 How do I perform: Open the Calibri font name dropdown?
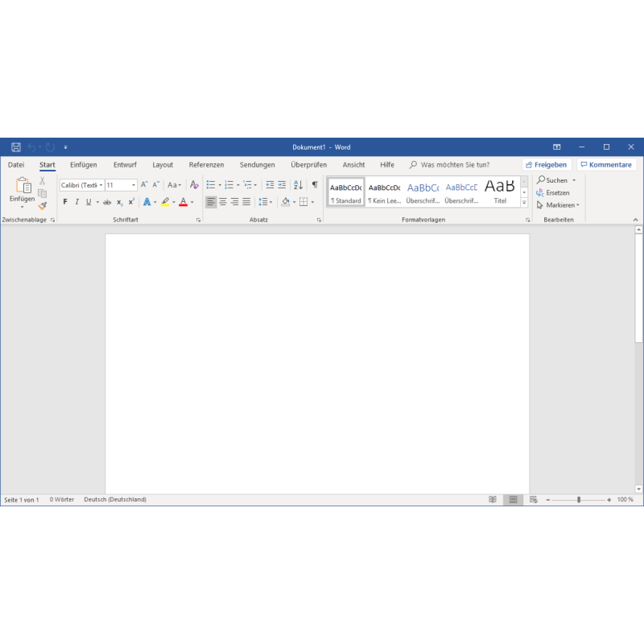[81, 185]
